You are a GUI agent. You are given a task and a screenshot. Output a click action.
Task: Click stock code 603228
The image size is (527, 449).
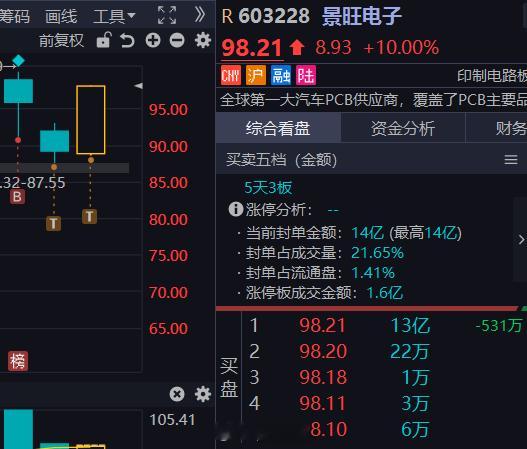point(274,16)
